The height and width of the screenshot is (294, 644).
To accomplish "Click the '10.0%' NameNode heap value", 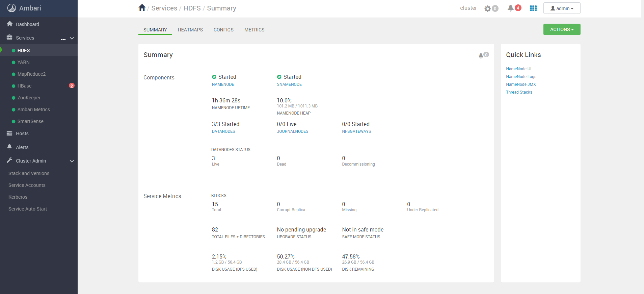I will pos(284,100).
